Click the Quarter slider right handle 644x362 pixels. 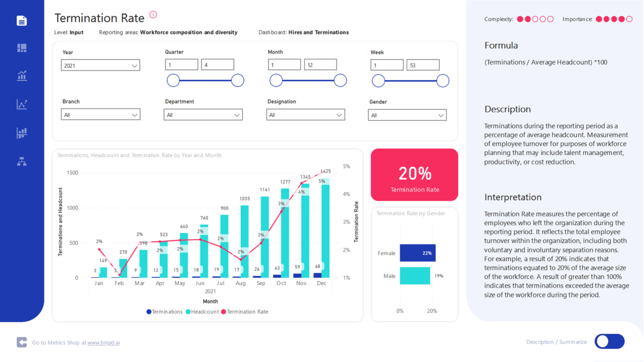point(238,80)
